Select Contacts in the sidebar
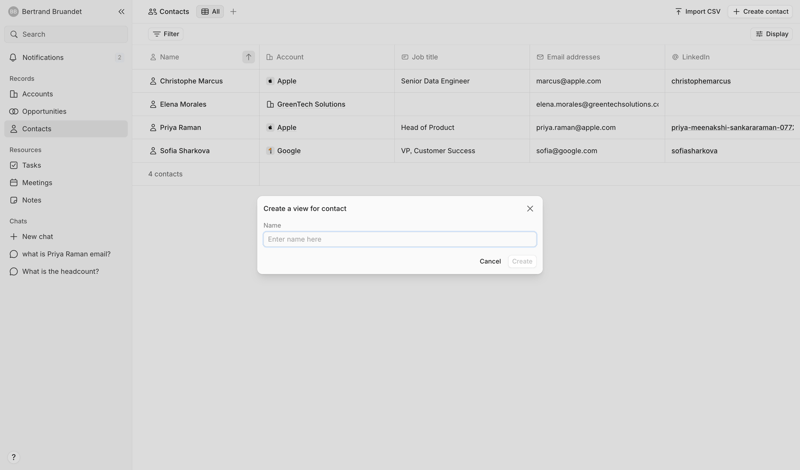Image resolution: width=800 pixels, height=470 pixels. (x=66, y=129)
